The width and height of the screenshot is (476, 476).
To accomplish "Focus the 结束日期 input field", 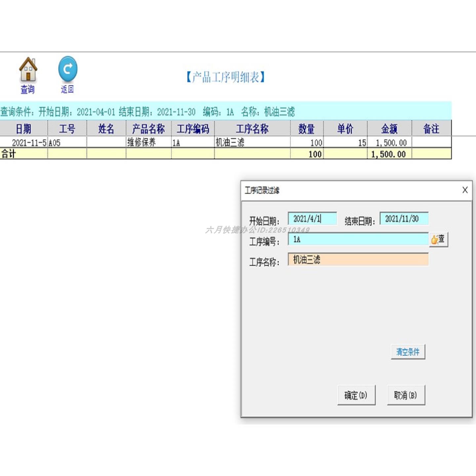I will (x=404, y=219).
